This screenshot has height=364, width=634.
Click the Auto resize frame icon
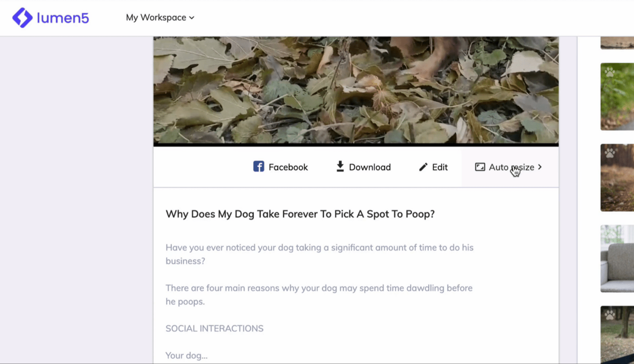pyautogui.click(x=480, y=167)
